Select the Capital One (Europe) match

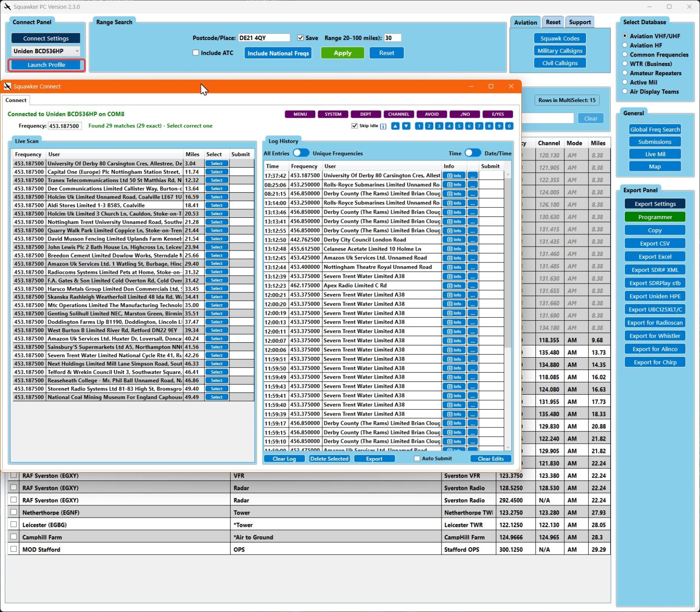click(x=217, y=172)
